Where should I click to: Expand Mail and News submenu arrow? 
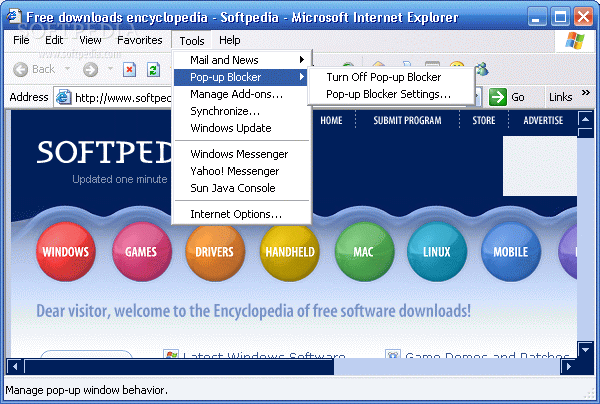302,60
